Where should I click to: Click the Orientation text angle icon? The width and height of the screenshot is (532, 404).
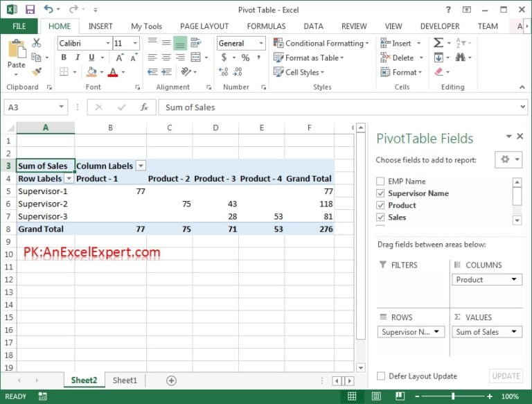point(186,71)
